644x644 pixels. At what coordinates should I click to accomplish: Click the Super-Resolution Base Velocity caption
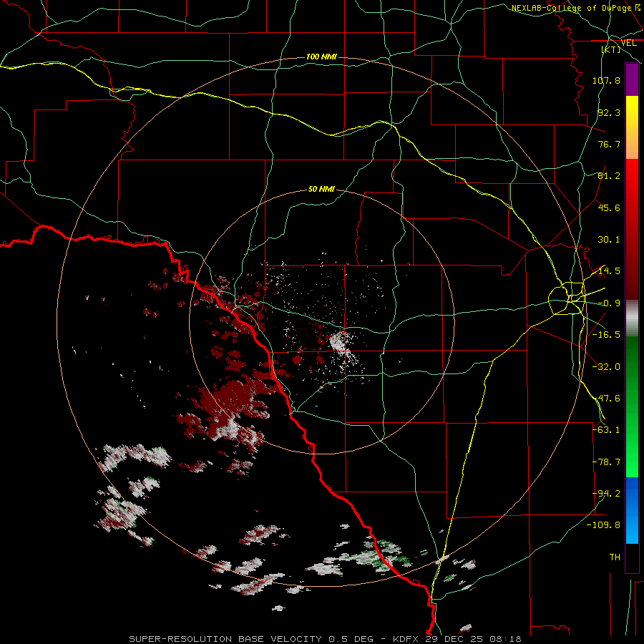click(325, 639)
